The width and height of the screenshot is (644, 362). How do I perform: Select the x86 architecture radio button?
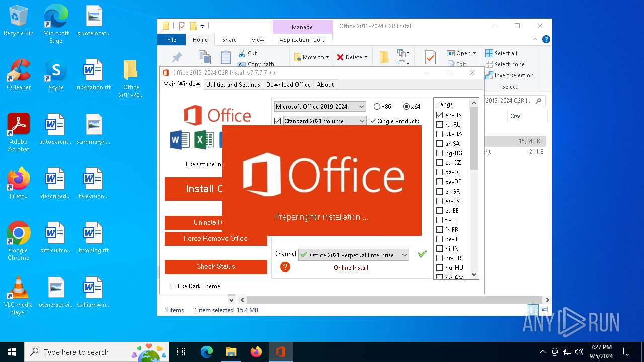pyautogui.click(x=377, y=107)
